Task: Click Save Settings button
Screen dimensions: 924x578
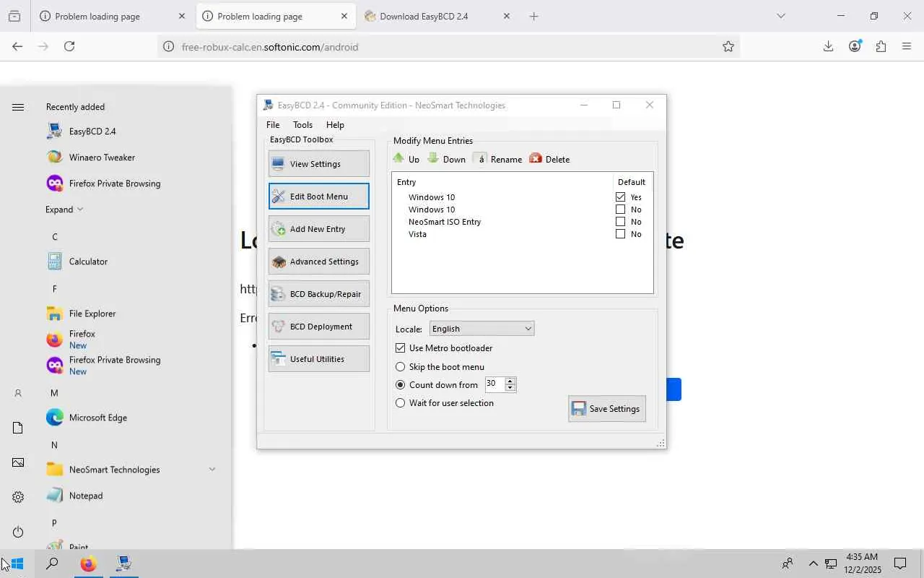Action: point(607,409)
